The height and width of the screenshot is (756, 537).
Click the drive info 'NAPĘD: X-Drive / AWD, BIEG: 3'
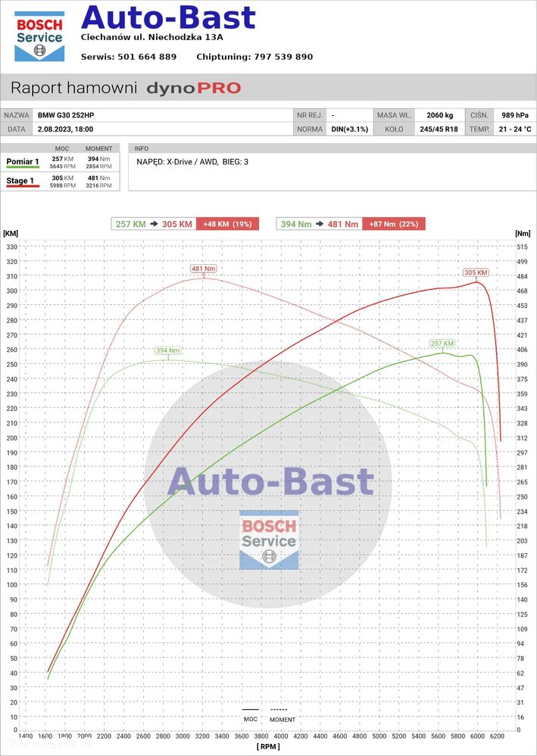[192, 162]
